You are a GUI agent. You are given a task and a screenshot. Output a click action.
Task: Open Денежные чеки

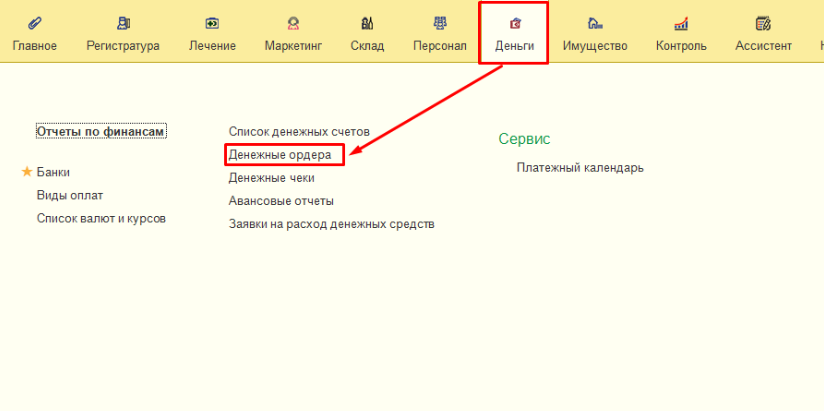[x=271, y=178]
